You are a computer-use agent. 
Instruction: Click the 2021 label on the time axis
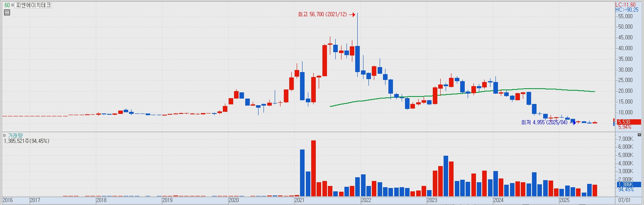300,200
